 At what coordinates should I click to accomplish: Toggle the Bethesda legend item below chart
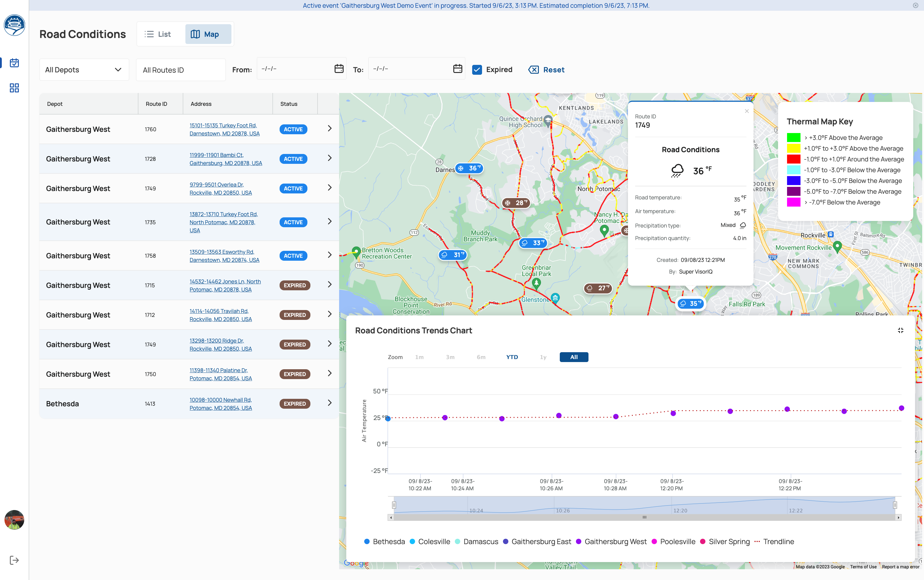click(389, 541)
